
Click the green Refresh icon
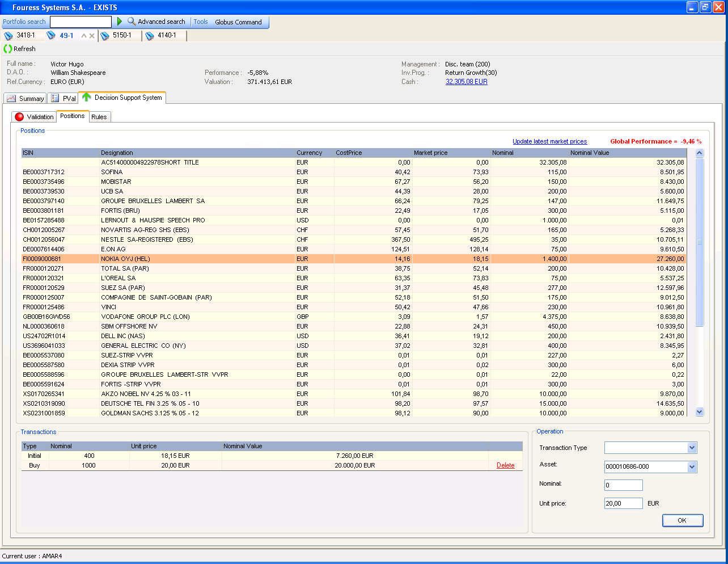point(8,49)
